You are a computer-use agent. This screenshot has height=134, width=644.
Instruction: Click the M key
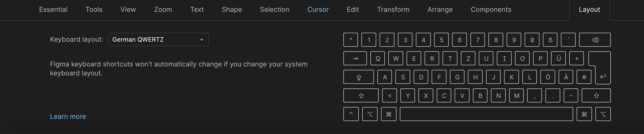(x=516, y=95)
